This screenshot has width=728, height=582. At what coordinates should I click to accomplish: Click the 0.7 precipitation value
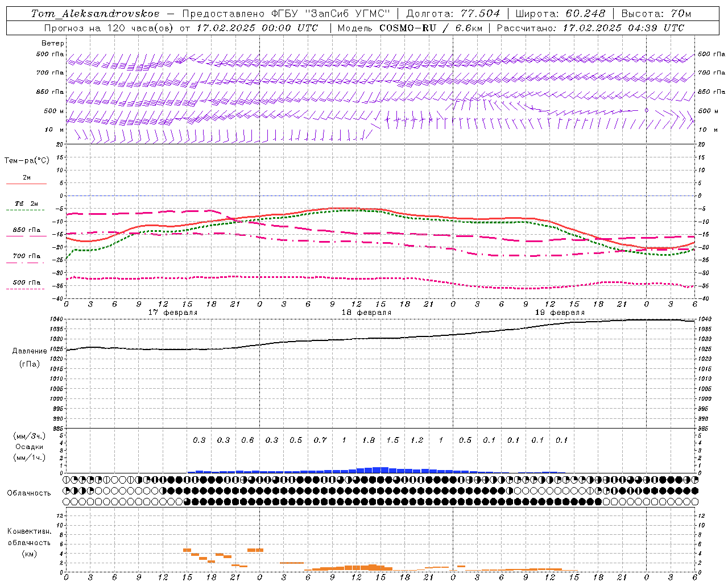point(320,440)
